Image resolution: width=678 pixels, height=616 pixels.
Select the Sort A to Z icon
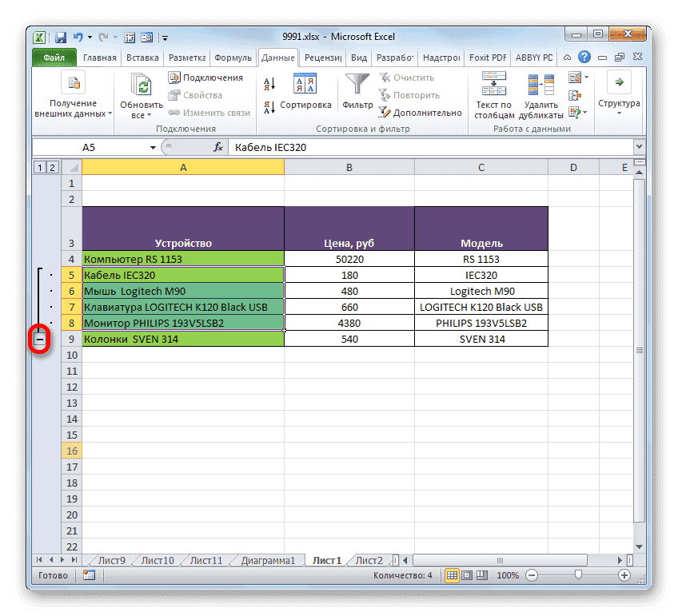pos(268,83)
